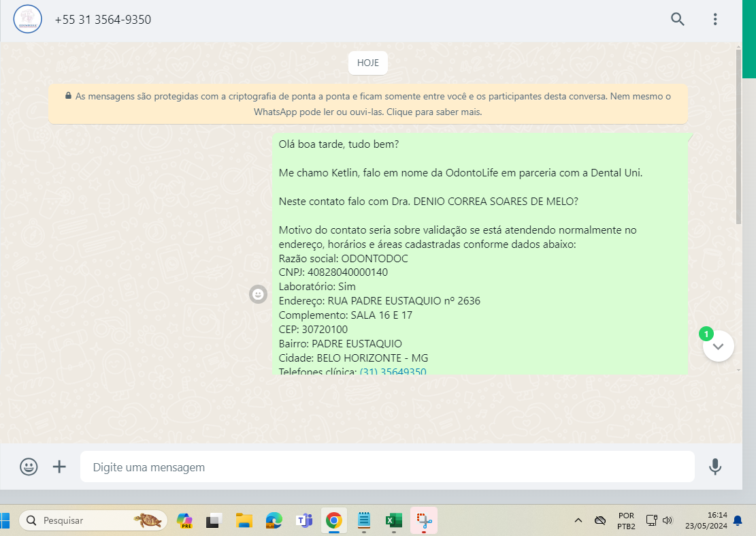Jump to the latest unread message
Screen dimensions: 756x536
click(x=718, y=346)
